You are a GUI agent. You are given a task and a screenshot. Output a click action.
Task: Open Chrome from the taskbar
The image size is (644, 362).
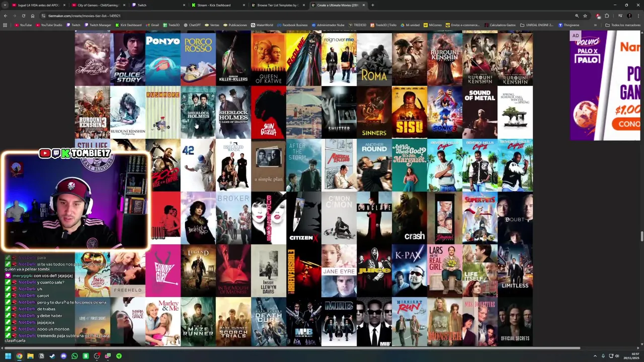tap(19, 356)
